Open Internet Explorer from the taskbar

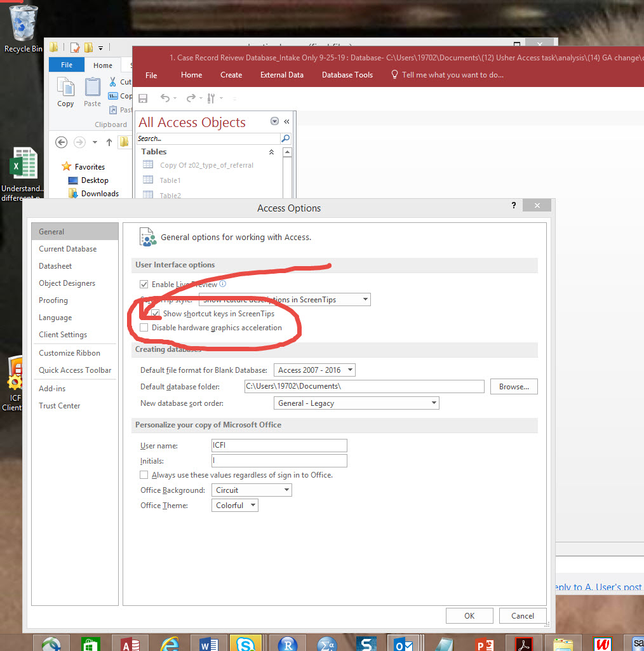[170, 645]
